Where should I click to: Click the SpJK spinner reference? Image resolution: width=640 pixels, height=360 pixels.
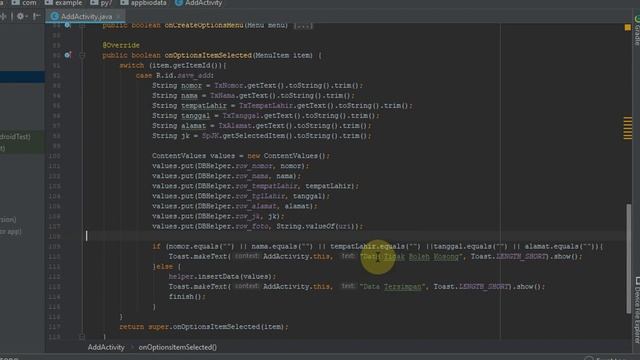pos(210,136)
